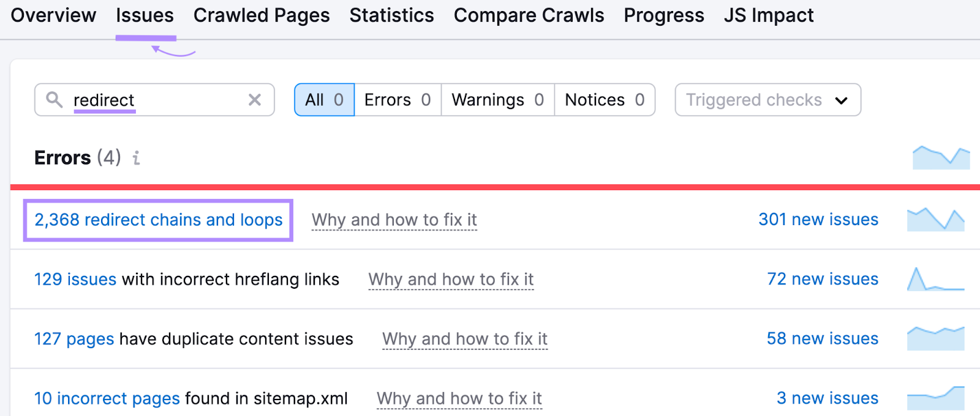Open the Compare Crawls tab

tap(529, 15)
